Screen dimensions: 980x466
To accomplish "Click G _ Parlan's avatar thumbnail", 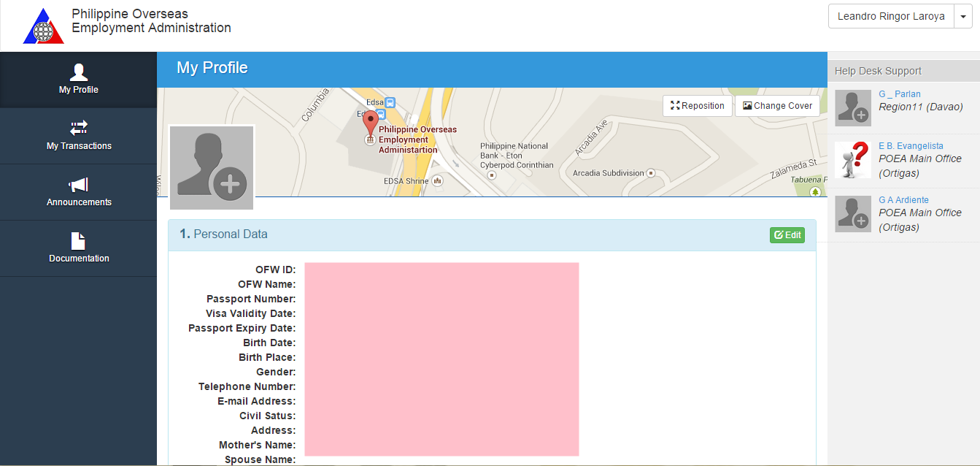I will pyautogui.click(x=853, y=108).
